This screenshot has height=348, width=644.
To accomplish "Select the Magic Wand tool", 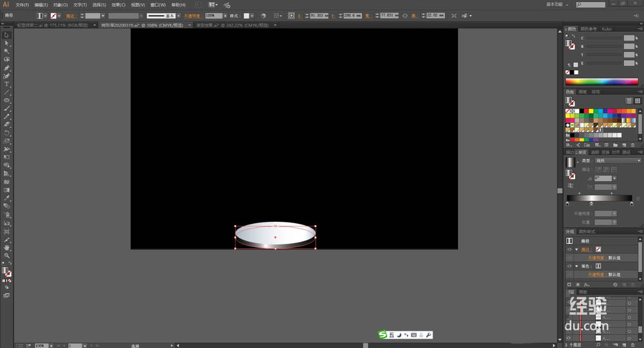I will coord(6,51).
